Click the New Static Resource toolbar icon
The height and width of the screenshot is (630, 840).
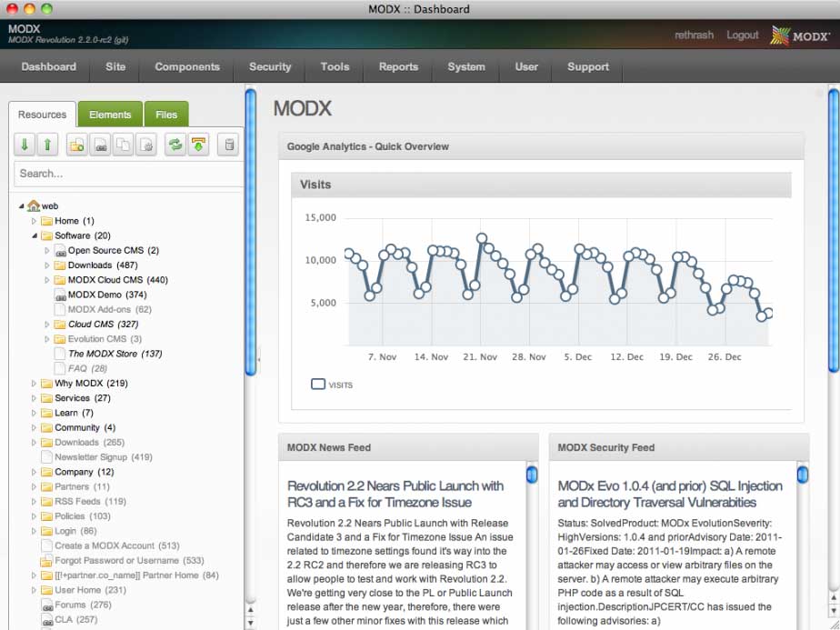(146, 145)
